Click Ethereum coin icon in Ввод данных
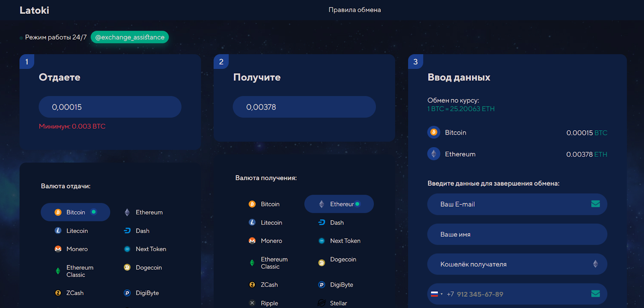644x308 pixels. click(433, 154)
